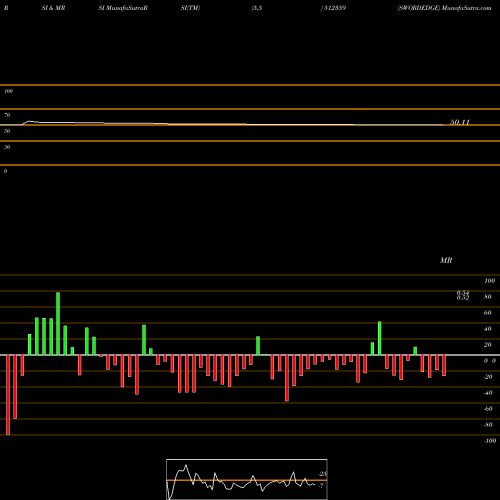Select the deepest red bar at histogram start
The image size is (500, 500).
(8, 395)
